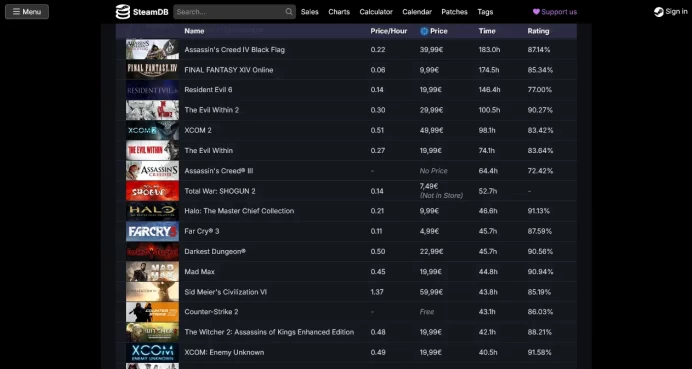Click Counter-Strike 2 name link

tap(211, 312)
